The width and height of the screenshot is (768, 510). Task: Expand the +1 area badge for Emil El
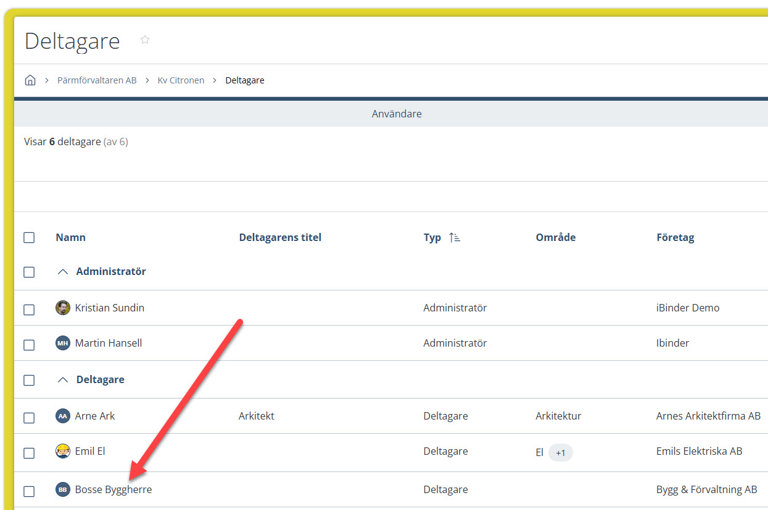tap(560, 453)
